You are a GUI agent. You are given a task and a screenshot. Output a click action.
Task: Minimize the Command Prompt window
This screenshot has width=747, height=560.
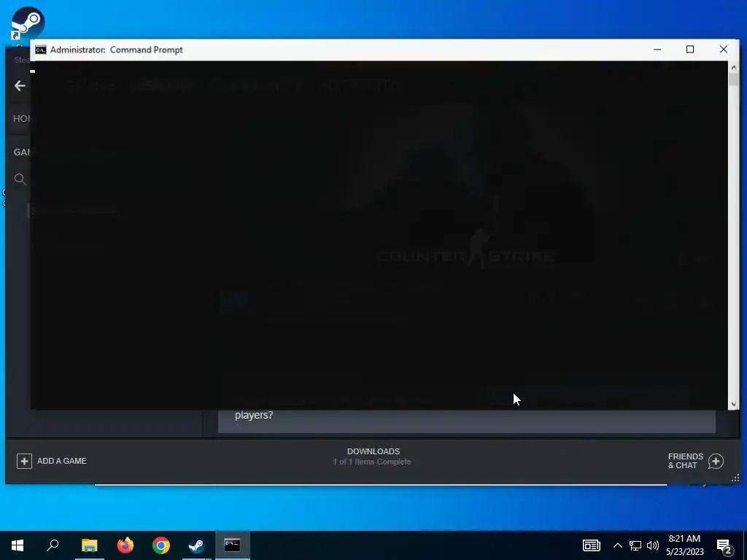tap(657, 50)
